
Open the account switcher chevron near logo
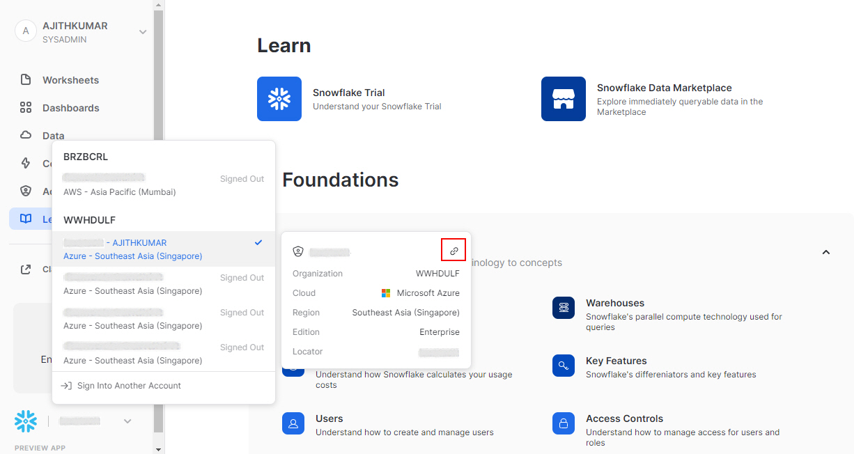pos(127,421)
